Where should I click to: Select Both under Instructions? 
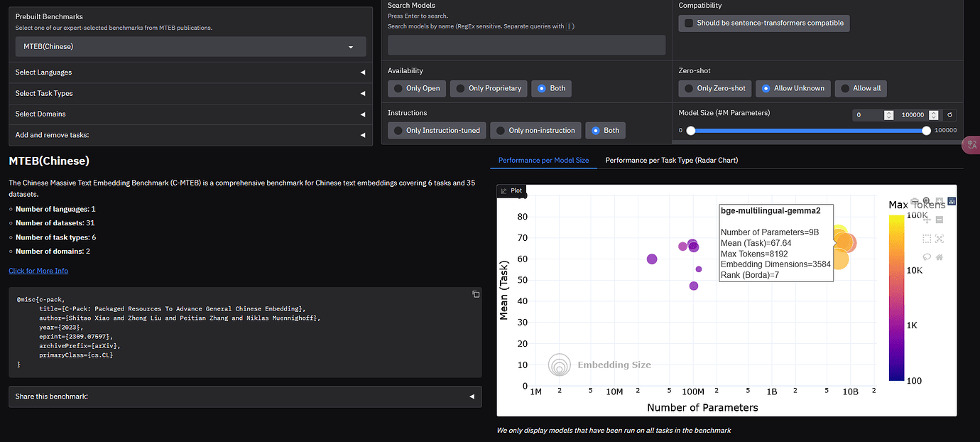click(606, 131)
